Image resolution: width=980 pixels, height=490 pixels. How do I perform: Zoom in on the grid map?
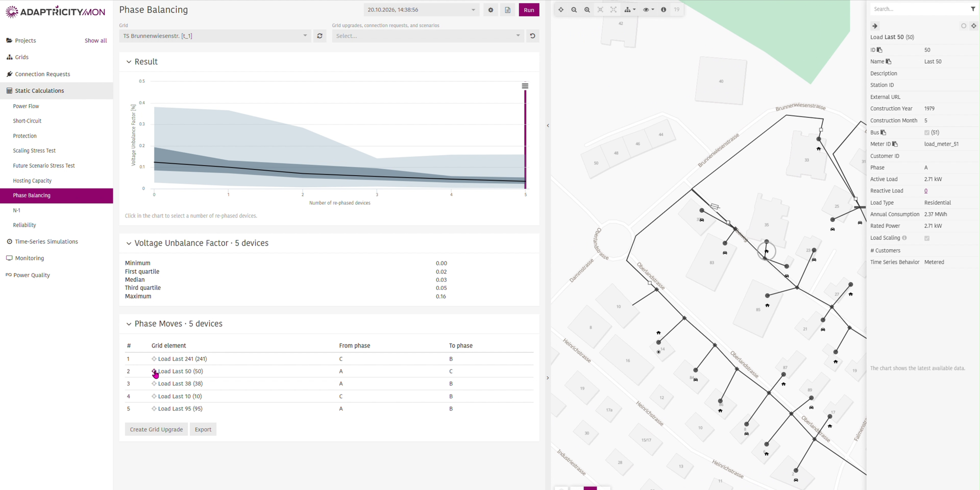click(x=587, y=10)
